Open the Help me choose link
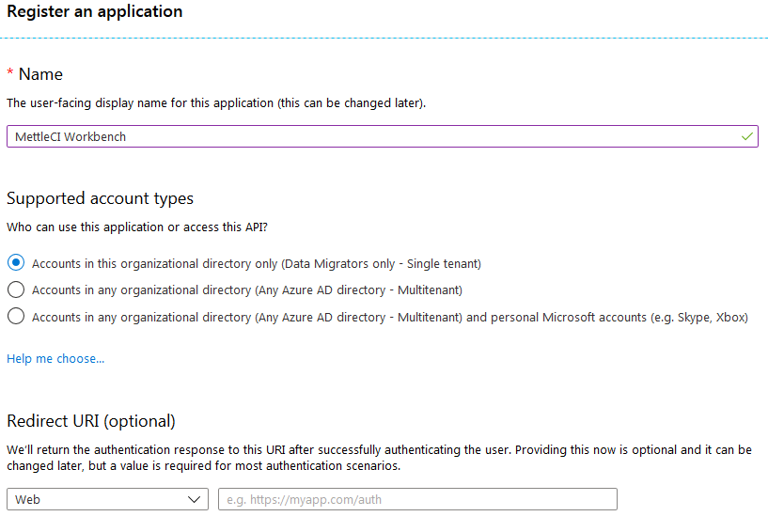768x532 pixels. point(55,358)
